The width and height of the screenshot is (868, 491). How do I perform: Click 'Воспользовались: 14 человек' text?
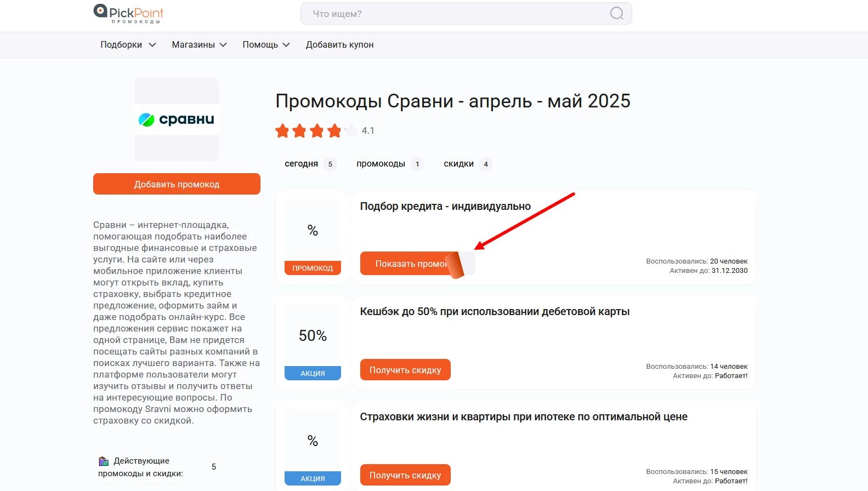pyautogui.click(x=696, y=367)
